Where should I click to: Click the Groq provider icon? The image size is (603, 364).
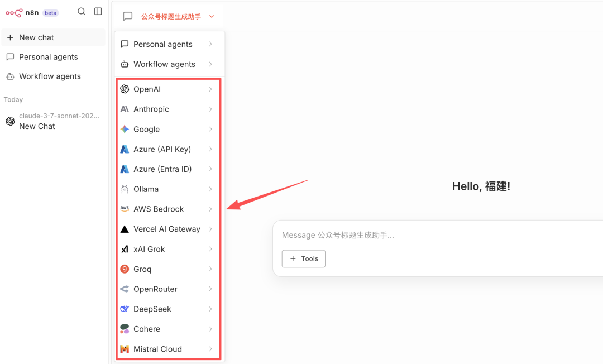point(125,269)
